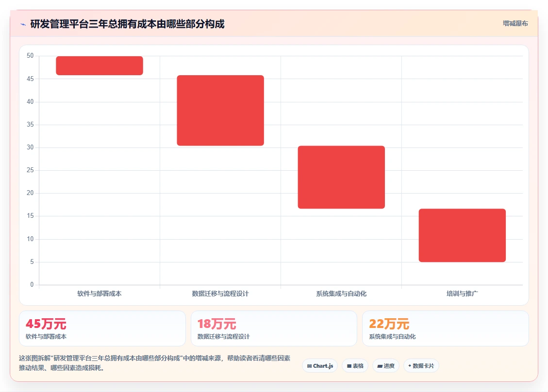The width and height of the screenshot is (548, 392).
Task: Click the red bar for 软件与部署成本
Action: (100, 65)
